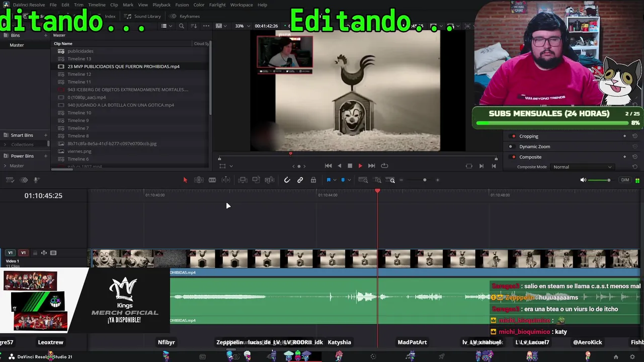Click the red Play button

(x=360, y=166)
